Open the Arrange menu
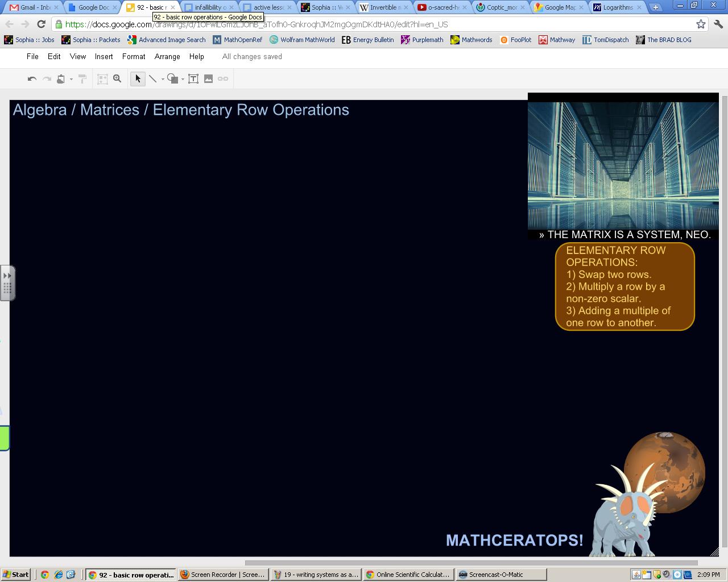Screen dimensions: 728x582 click(x=167, y=57)
